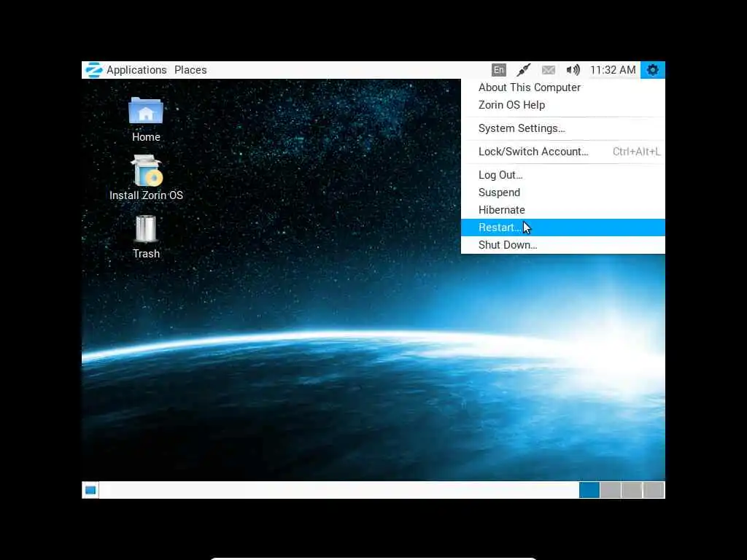Image resolution: width=747 pixels, height=560 pixels.
Task: Click the En keyboard layout indicator
Action: click(x=499, y=70)
